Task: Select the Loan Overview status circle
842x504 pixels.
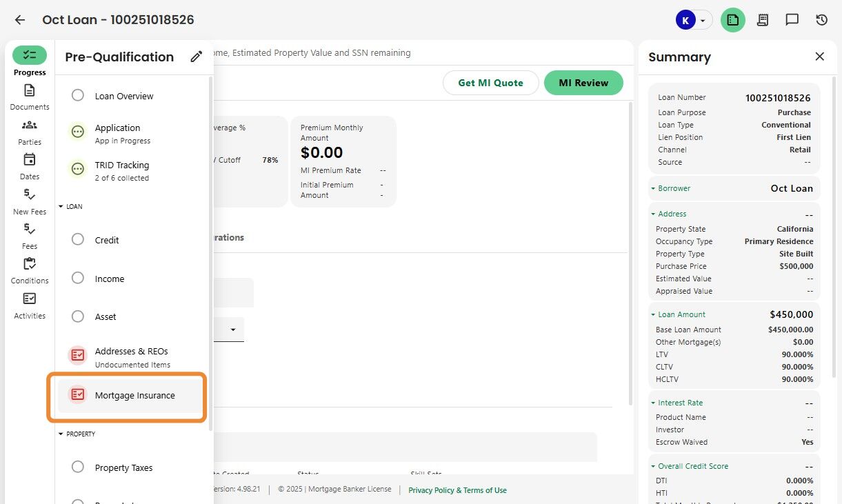Action: pyautogui.click(x=78, y=95)
